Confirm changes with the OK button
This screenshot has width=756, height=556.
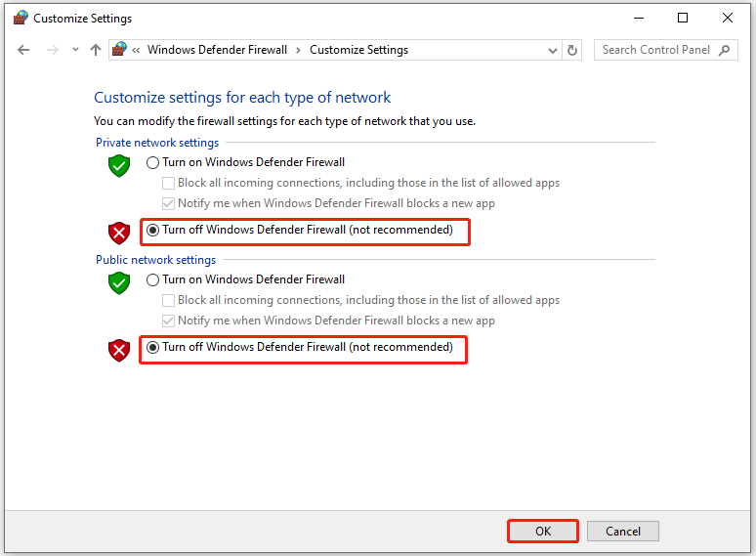point(543,531)
